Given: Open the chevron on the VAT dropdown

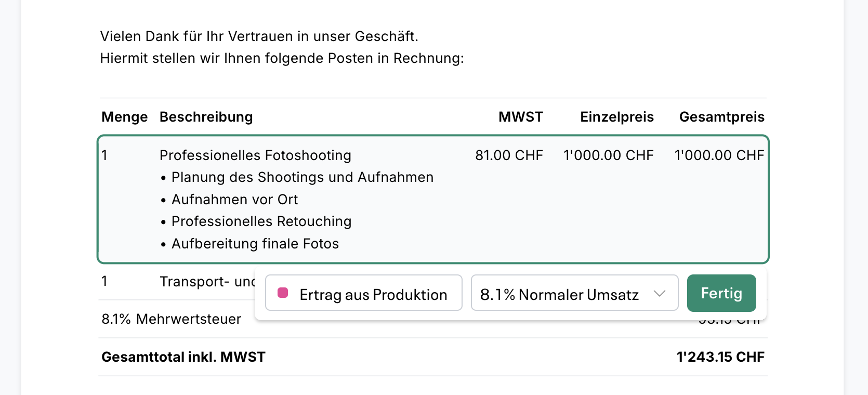Looking at the screenshot, I should click(x=660, y=293).
